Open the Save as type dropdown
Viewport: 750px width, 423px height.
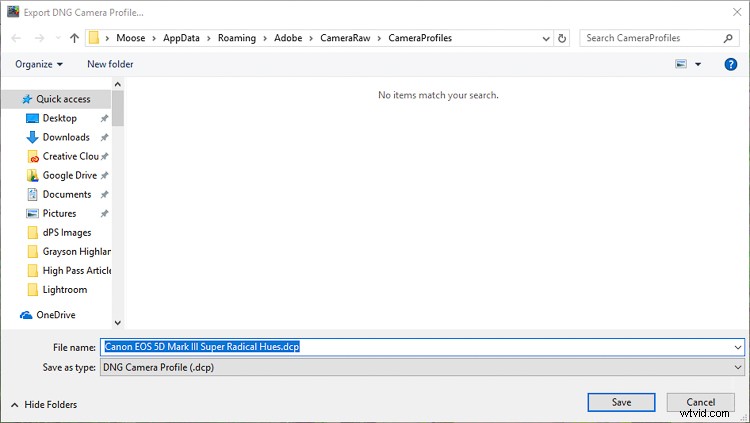coord(422,367)
